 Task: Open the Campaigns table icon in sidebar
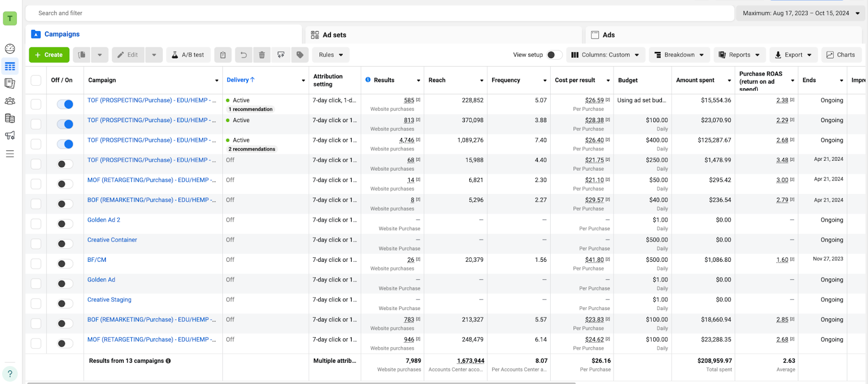(x=10, y=66)
